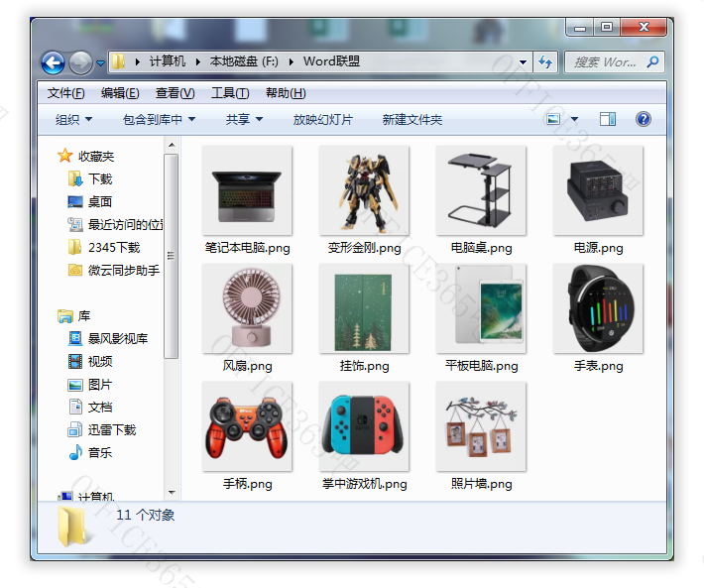Click the folder icon in the address bar
The width and height of the screenshot is (704, 588).
click(x=119, y=61)
